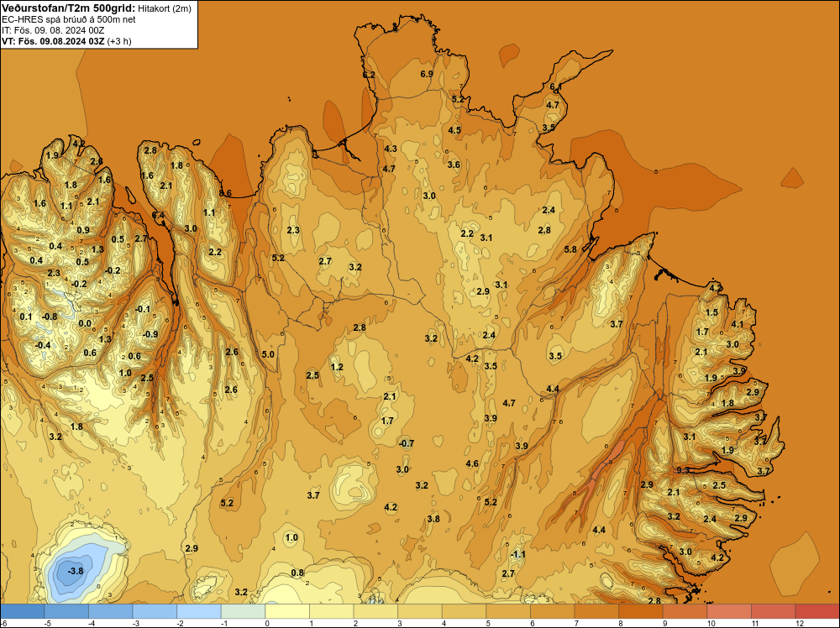This screenshot has width=840, height=628.
Task: Select the 1.2 temperature value
Action: pos(337,367)
